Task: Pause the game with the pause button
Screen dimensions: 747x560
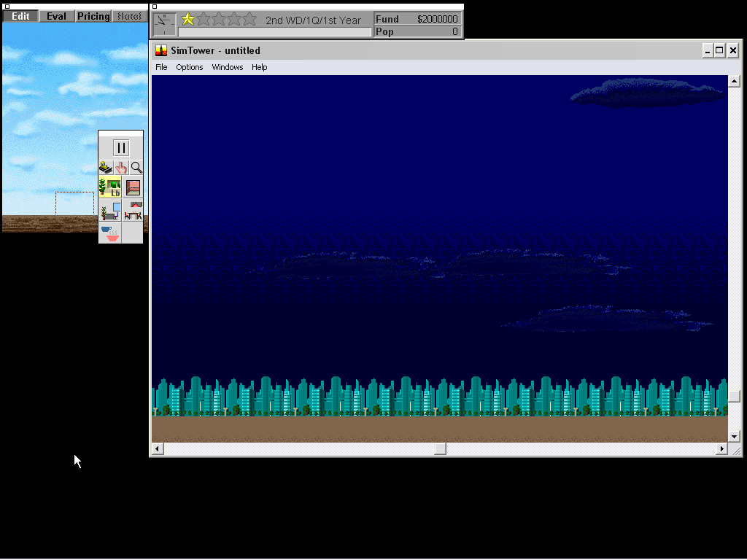Action: coord(121,148)
